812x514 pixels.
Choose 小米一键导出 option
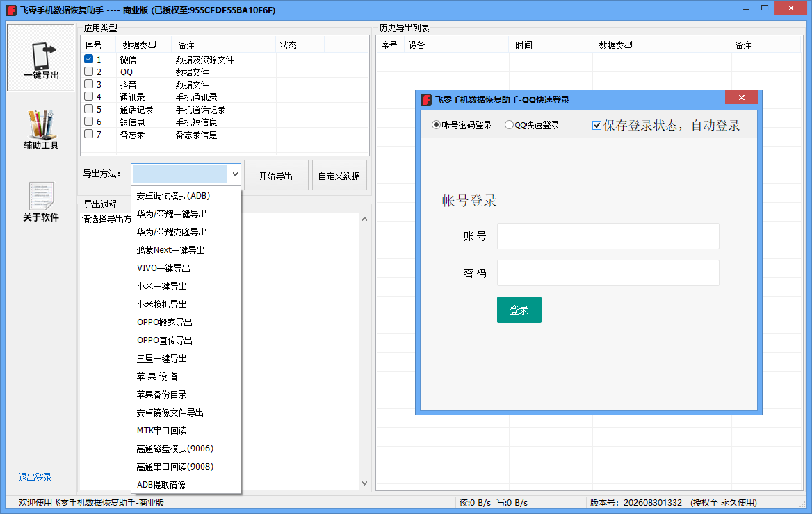[x=186, y=286]
